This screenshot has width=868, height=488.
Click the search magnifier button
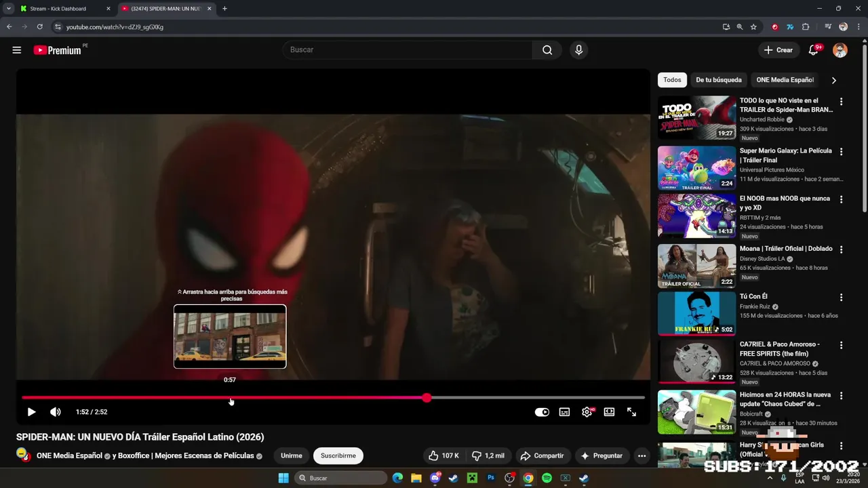547,50
